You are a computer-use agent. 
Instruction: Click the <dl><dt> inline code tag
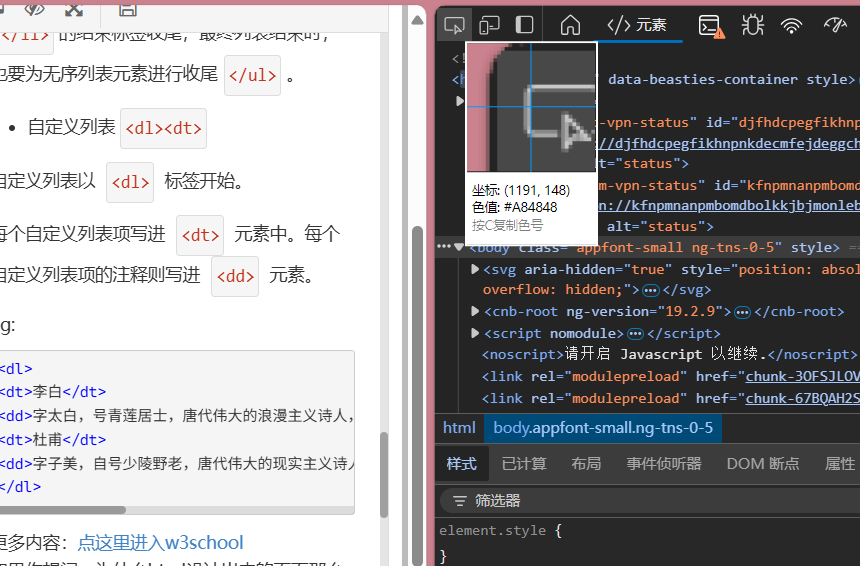coord(163,128)
